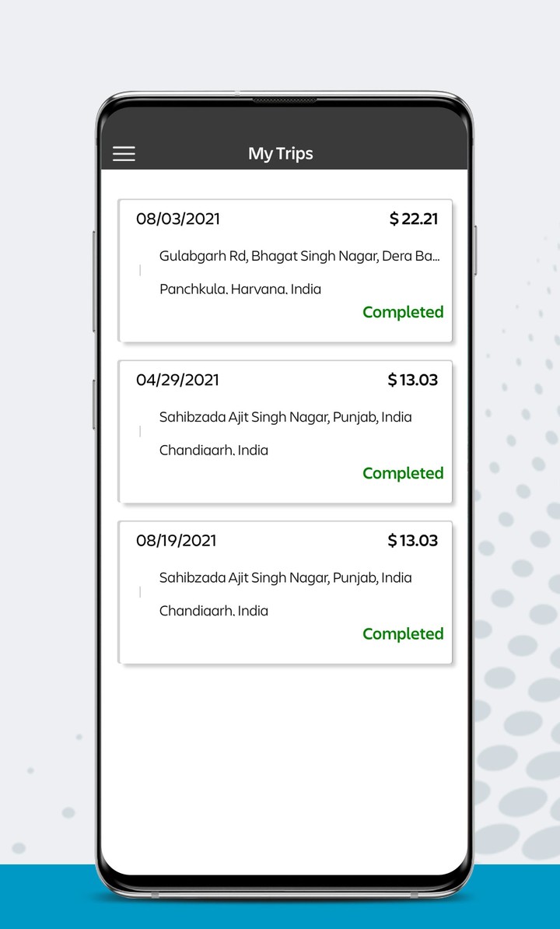Select the fare on the 04/29/2021 trip
The height and width of the screenshot is (929, 560).
coord(413,380)
